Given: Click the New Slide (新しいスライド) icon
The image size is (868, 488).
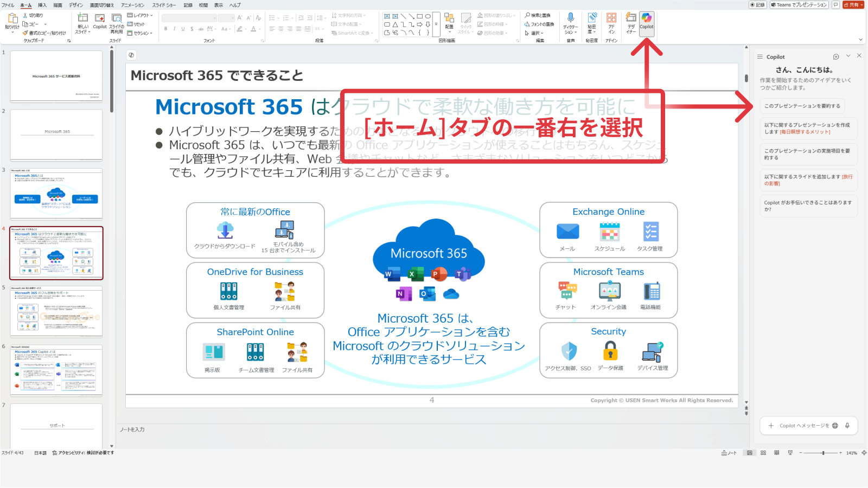Looking at the screenshot, I should [x=83, y=18].
